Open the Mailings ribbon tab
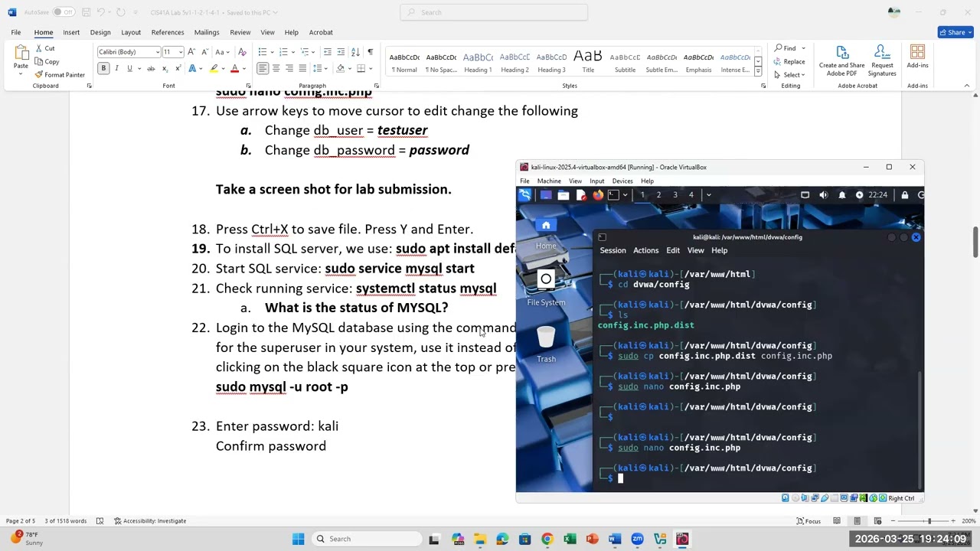 (207, 32)
